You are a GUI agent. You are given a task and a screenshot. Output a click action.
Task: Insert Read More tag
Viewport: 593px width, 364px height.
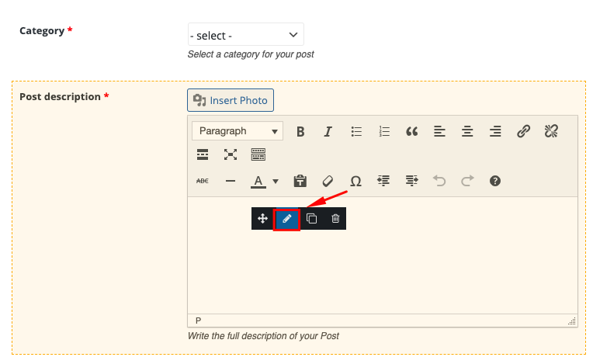203,154
